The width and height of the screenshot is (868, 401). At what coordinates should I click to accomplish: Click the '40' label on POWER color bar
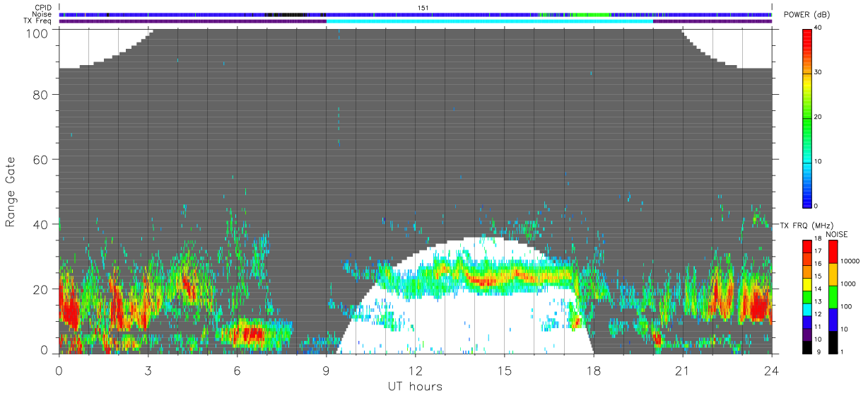pos(818,28)
